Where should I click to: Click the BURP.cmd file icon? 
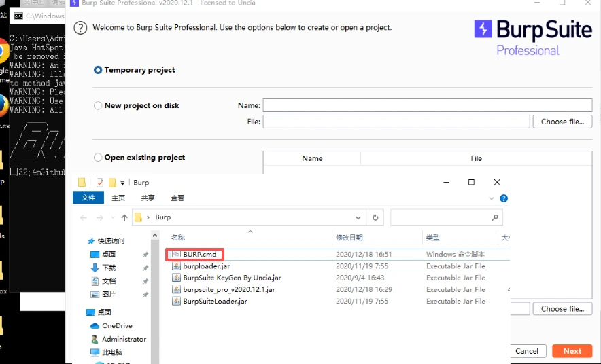(x=176, y=255)
